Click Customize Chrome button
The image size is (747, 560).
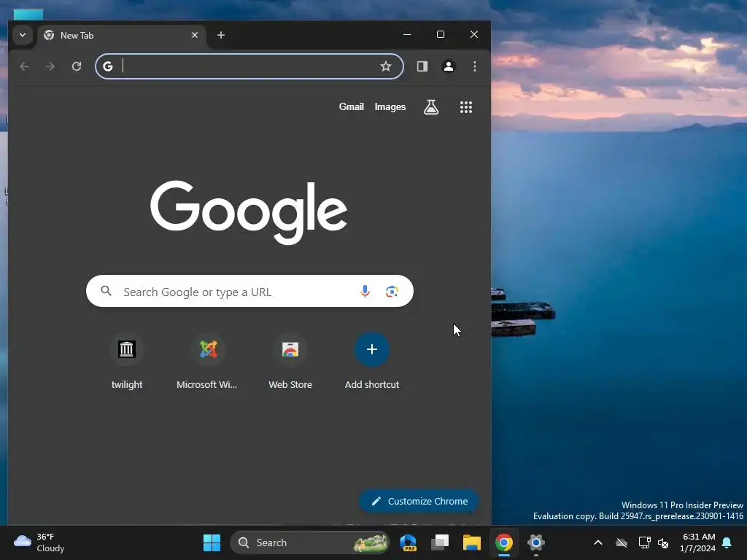(419, 501)
